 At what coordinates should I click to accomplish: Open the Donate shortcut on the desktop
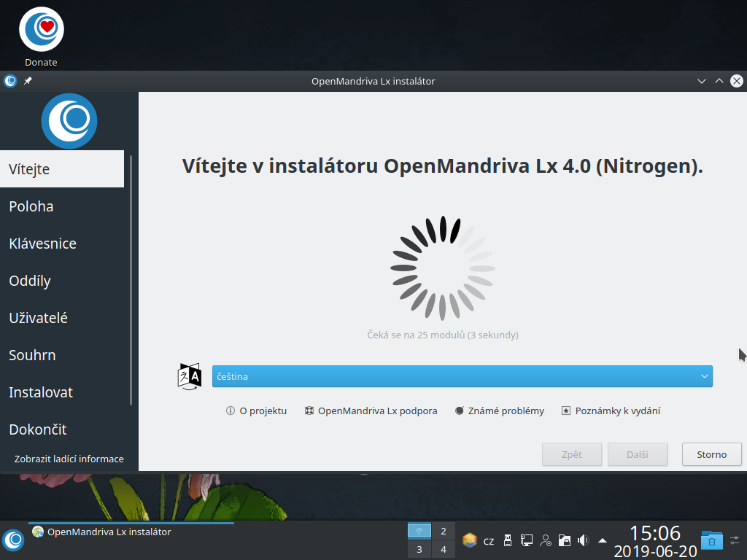pos(41,29)
